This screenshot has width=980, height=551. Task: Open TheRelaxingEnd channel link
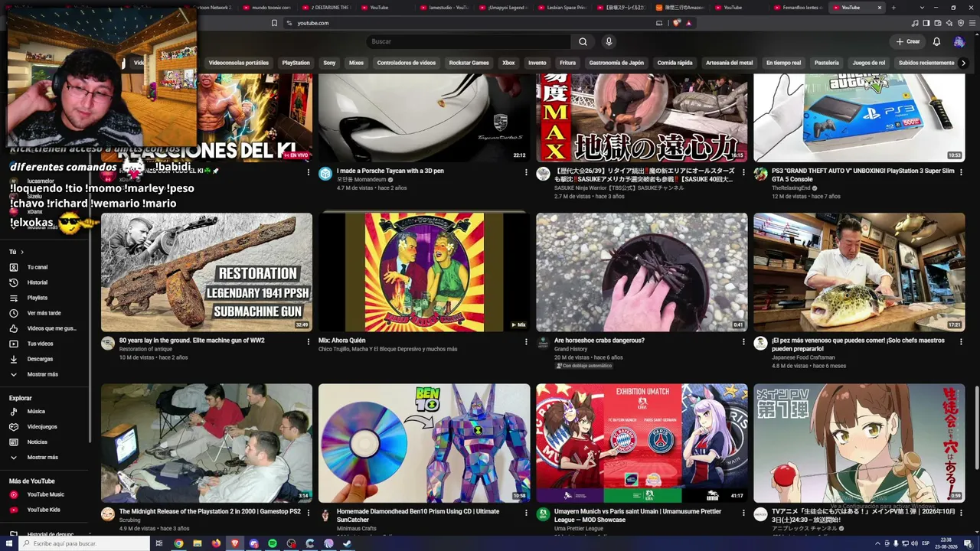point(791,188)
